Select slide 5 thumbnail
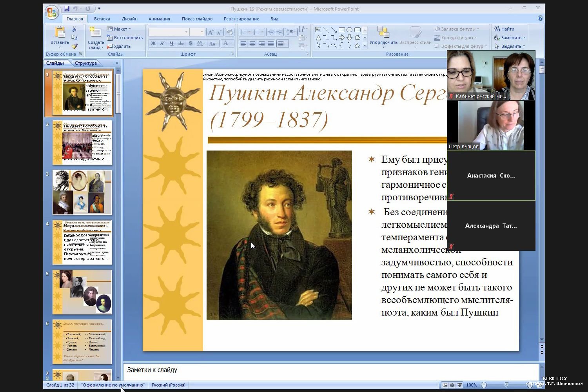The height and width of the screenshot is (392, 588). 82,292
